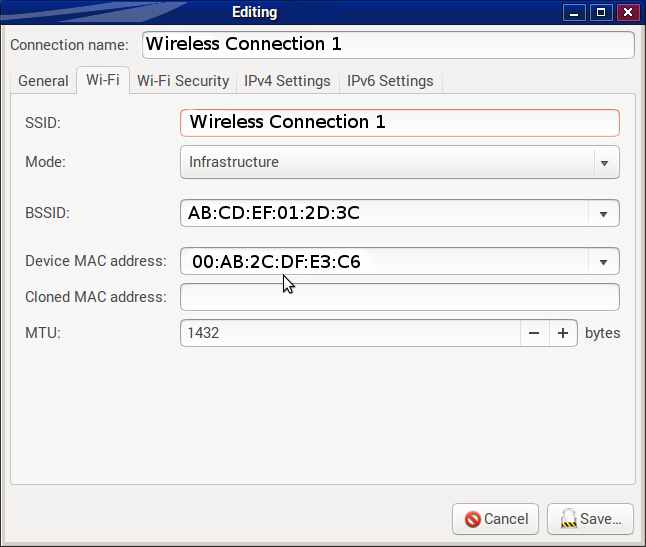Click into the SSID input field
Image resolution: width=646 pixels, height=547 pixels.
pyautogui.click(x=399, y=122)
